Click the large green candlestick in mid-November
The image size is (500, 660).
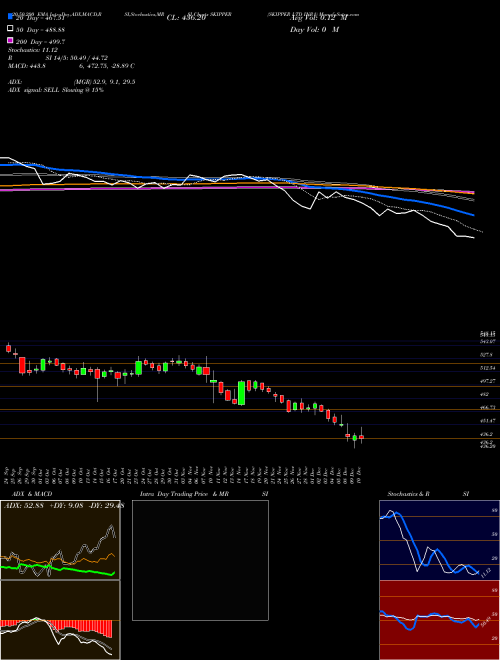tap(242, 393)
